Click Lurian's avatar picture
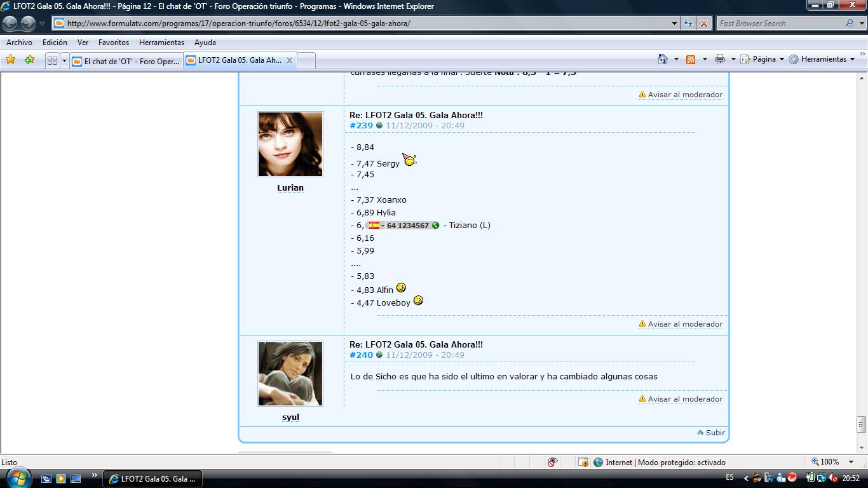868x488 pixels. 290,144
